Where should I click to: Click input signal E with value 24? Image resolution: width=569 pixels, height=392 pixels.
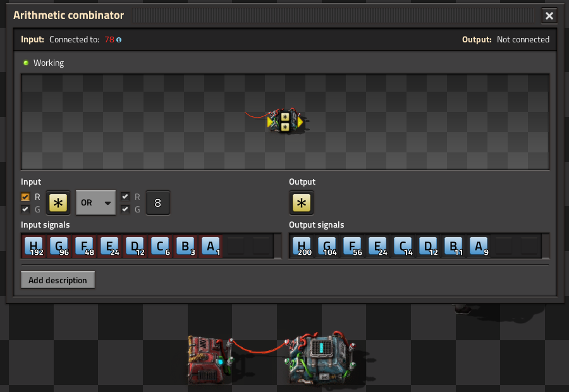pyautogui.click(x=109, y=246)
